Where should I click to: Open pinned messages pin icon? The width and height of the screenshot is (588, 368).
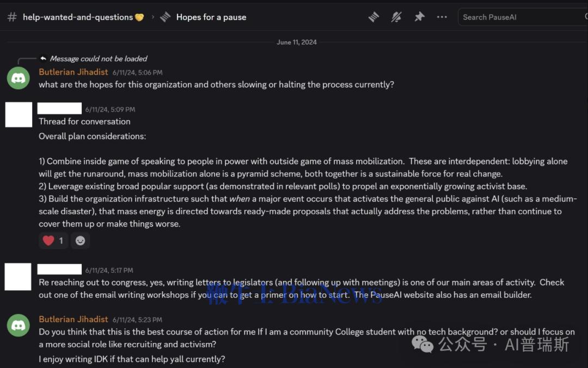(419, 17)
